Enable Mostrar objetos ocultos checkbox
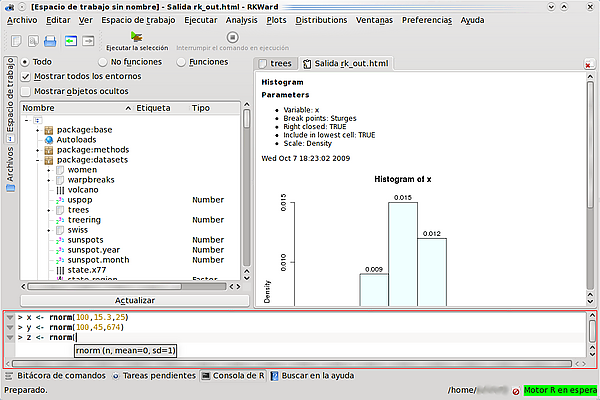600x400 pixels. coord(26,91)
